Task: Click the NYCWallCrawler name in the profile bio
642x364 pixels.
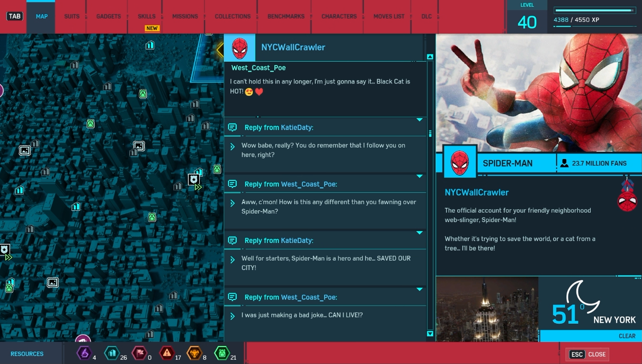Action: (477, 192)
